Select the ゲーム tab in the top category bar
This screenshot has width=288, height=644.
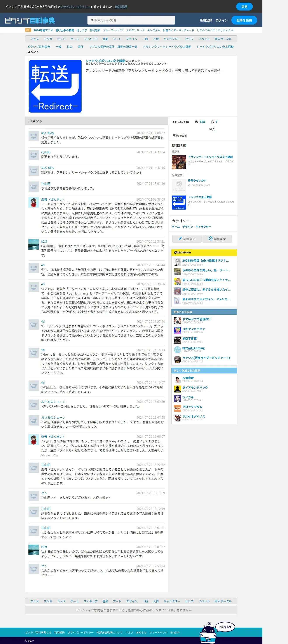point(74,39)
